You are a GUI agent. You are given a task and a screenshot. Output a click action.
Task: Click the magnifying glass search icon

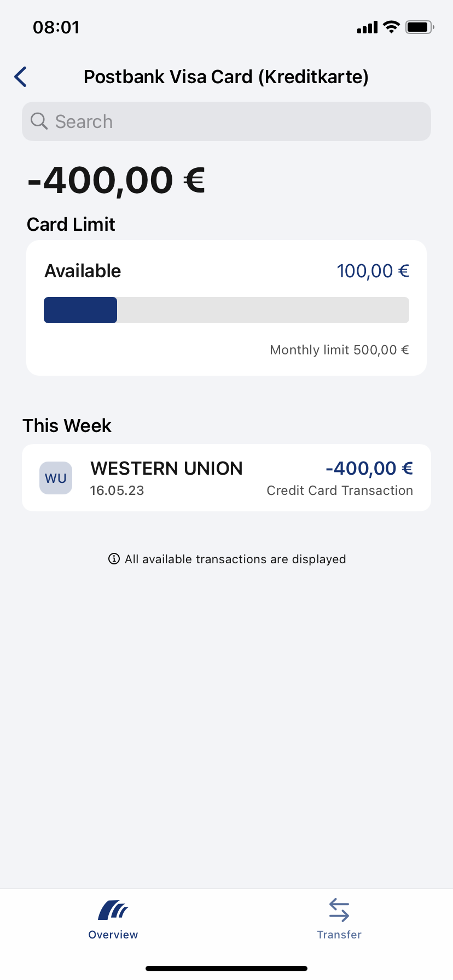38,121
